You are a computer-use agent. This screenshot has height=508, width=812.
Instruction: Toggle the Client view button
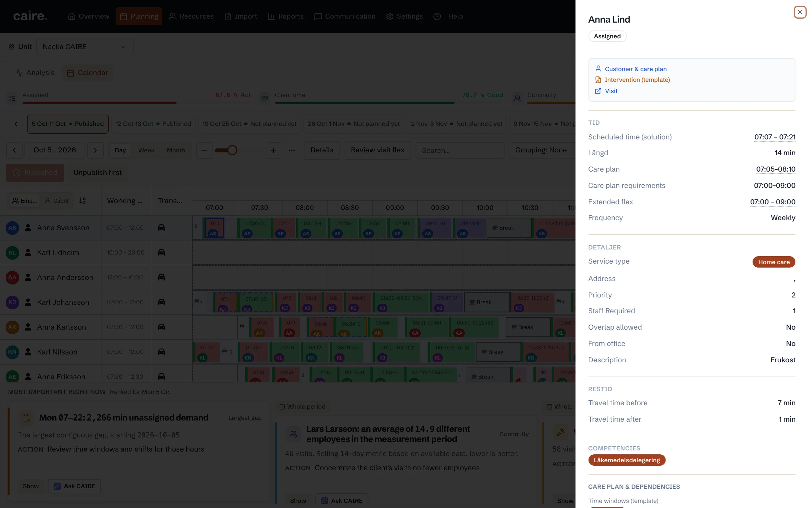[57, 201]
